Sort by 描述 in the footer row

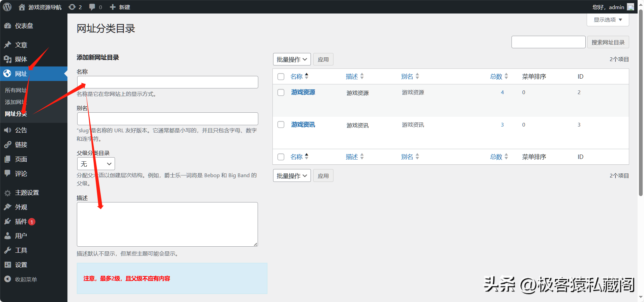pyautogui.click(x=355, y=157)
